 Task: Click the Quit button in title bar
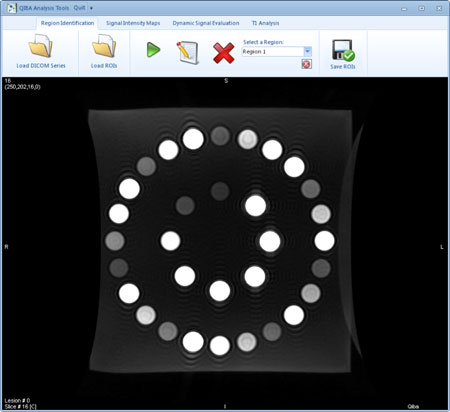79,8
